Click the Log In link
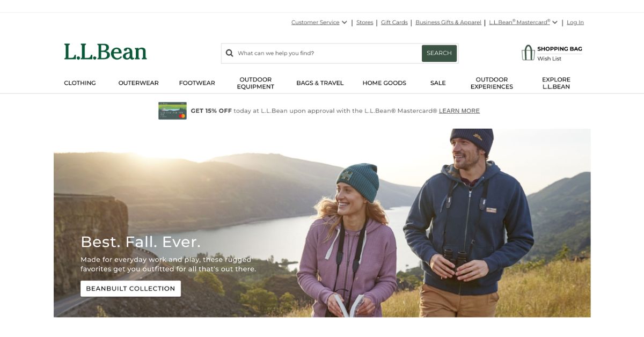Screen dimensions: 644x337 [x=575, y=23]
